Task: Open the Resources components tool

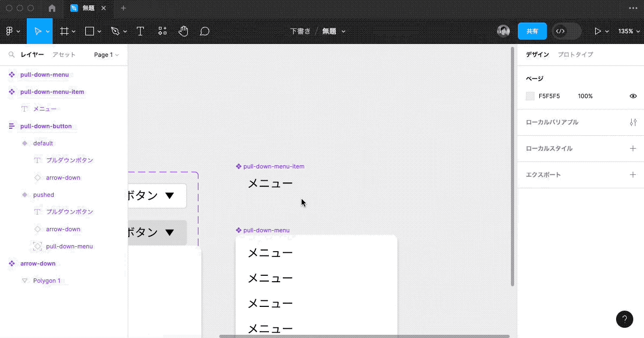Action: (x=163, y=31)
